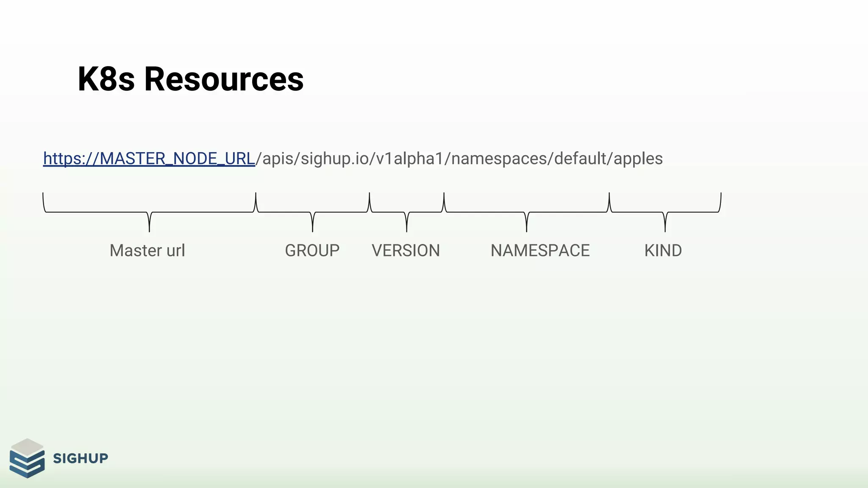The width and height of the screenshot is (868, 488).
Task: Click 'namespaces/default' in the URL path
Action: coord(529,159)
